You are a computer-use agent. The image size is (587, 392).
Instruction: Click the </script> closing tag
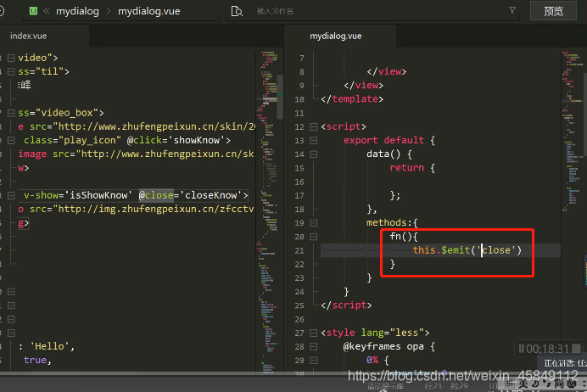(346, 305)
